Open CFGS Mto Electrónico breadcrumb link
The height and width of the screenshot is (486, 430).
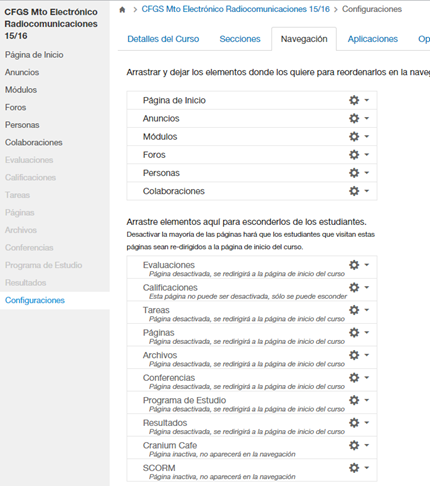[235, 9]
